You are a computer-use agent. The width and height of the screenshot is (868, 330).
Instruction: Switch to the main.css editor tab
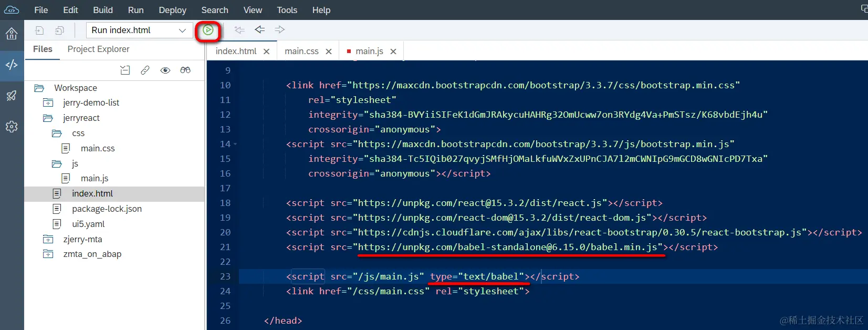(301, 51)
